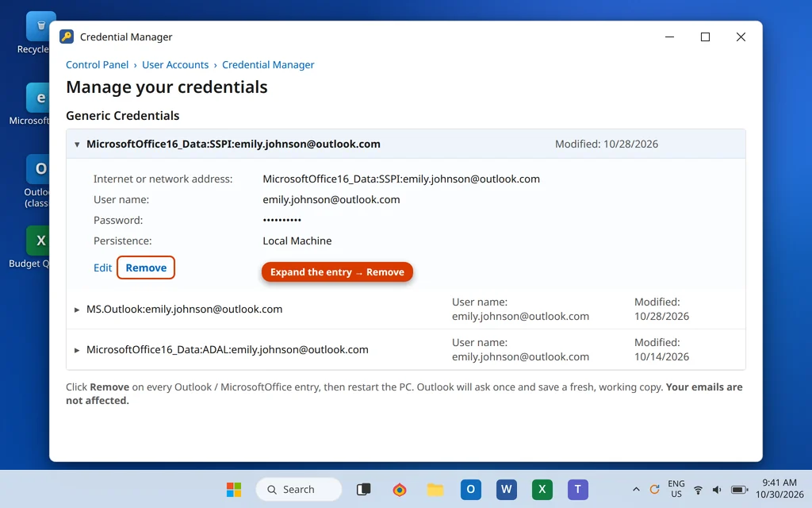The image size is (812, 508).
Task: Click the User name text in MS.Outlook row
Action: tap(520, 309)
